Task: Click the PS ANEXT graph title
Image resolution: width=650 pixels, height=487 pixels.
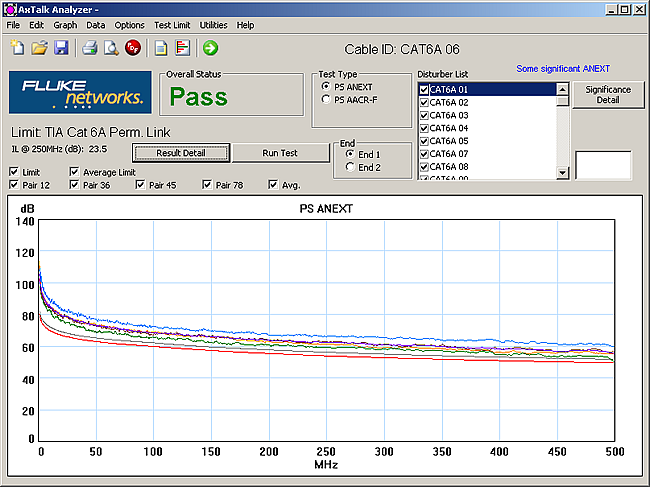Action: (326, 208)
